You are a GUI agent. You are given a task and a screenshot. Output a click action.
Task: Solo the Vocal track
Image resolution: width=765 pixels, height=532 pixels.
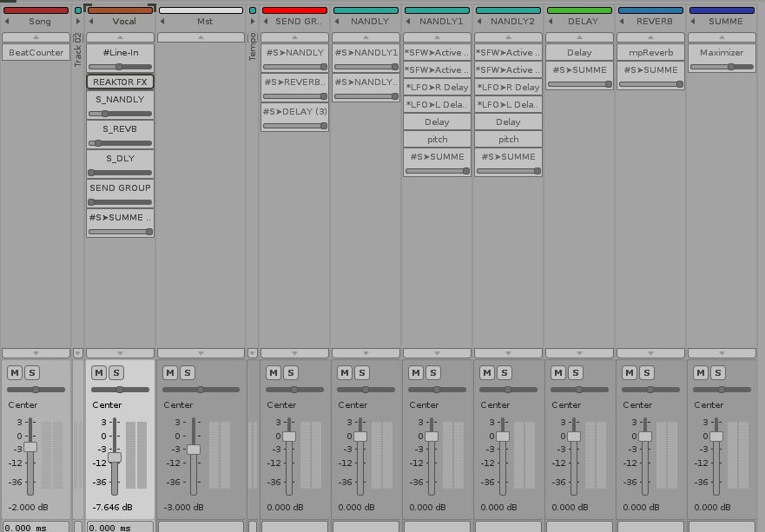tap(116, 373)
